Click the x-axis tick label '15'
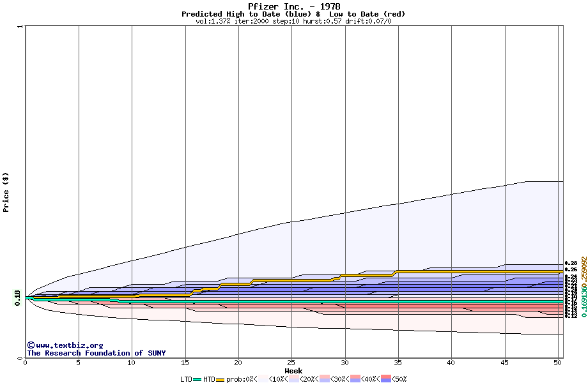588x383 pixels. tap(185, 363)
